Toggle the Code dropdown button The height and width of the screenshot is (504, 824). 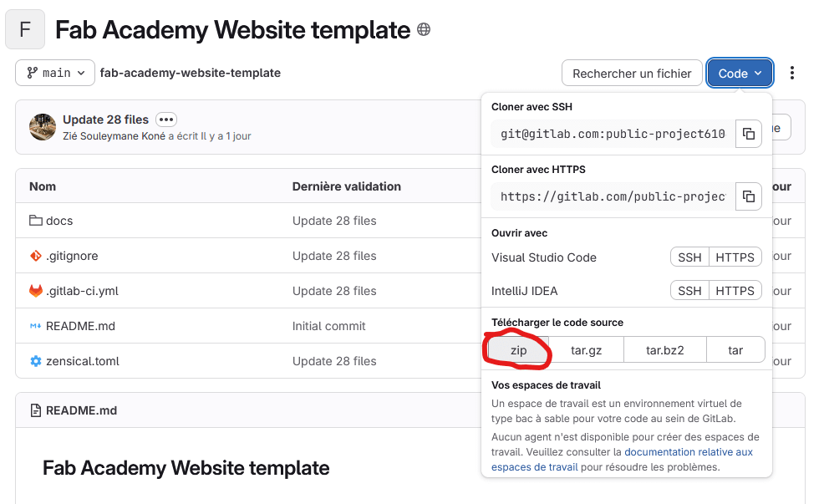(740, 74)
